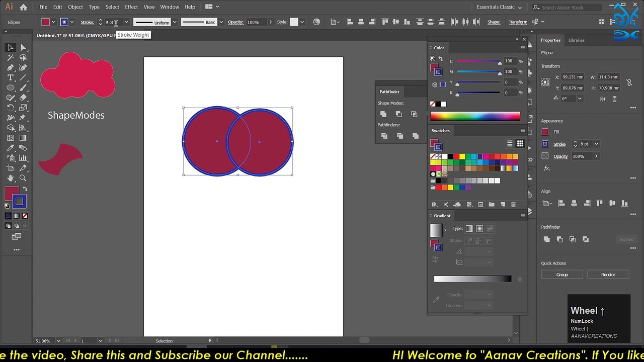Image resolution: width=644 pixels, height=362 pixels.
Task: Click Group quick action button
Action: (x=562, y=275)
